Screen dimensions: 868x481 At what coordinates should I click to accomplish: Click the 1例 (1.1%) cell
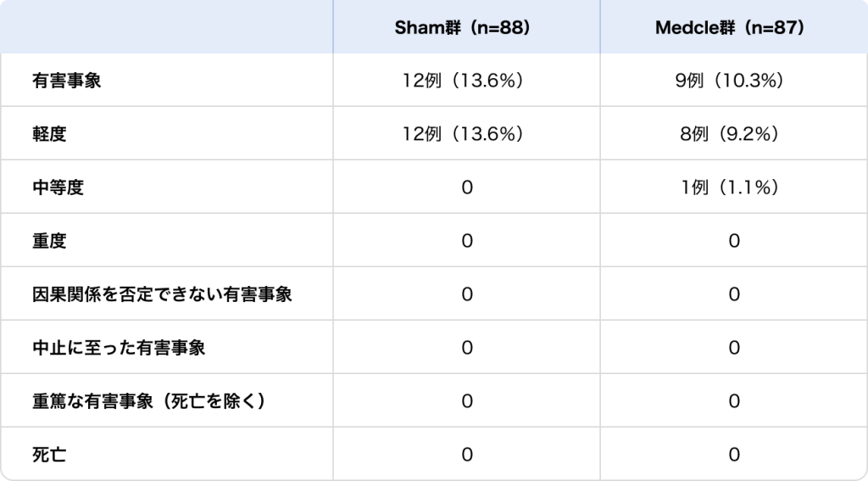click(x=734, y=187)
